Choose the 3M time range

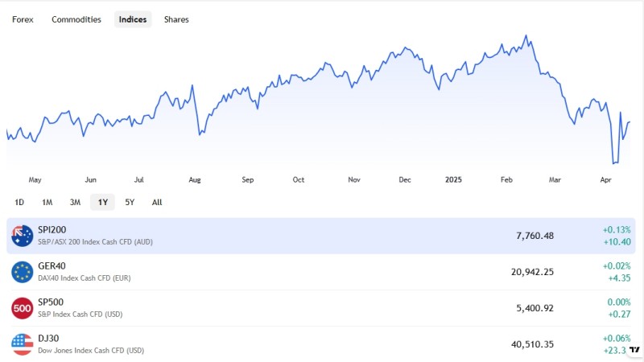(75, 202)
